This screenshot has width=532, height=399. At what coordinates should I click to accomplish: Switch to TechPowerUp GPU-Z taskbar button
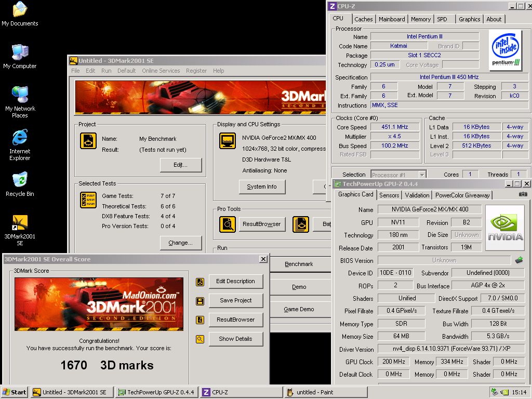coord(157,392)
